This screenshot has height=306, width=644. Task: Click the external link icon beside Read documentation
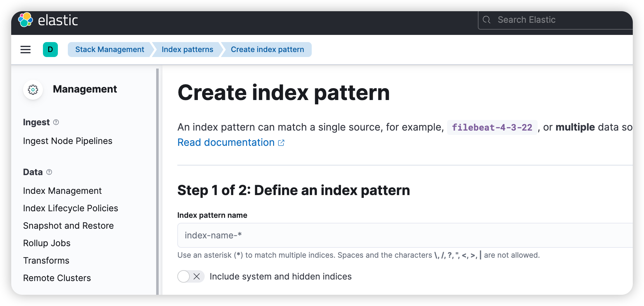(x=281, y=143)
